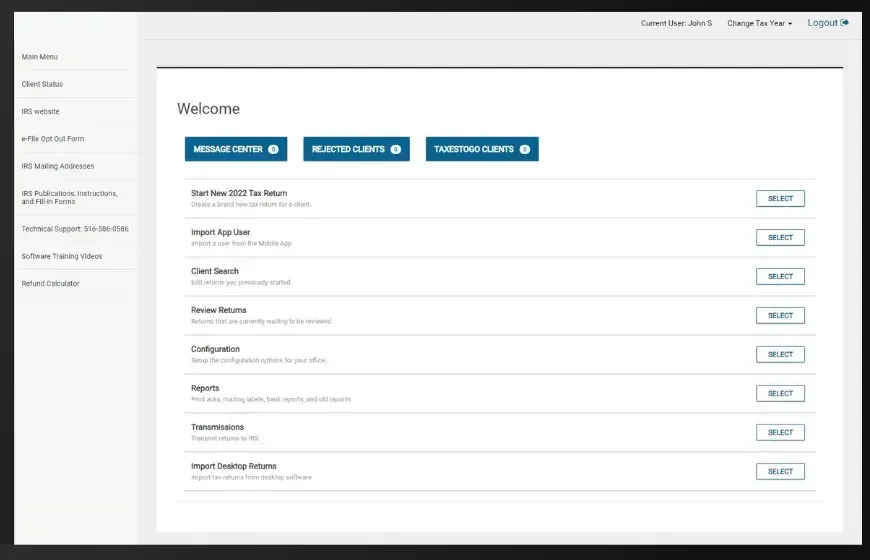Open the Refund Calculator

pos(50,284)
